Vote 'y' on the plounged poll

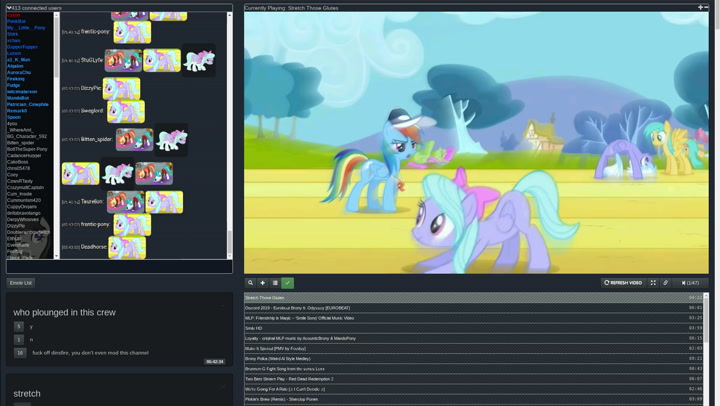[19, 326]
